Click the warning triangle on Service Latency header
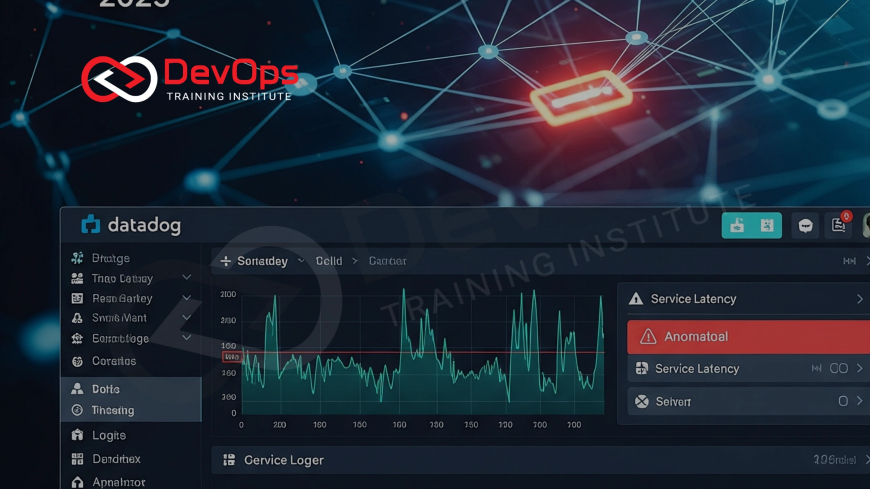The image size is (870, 489). [x=636, y=299]
